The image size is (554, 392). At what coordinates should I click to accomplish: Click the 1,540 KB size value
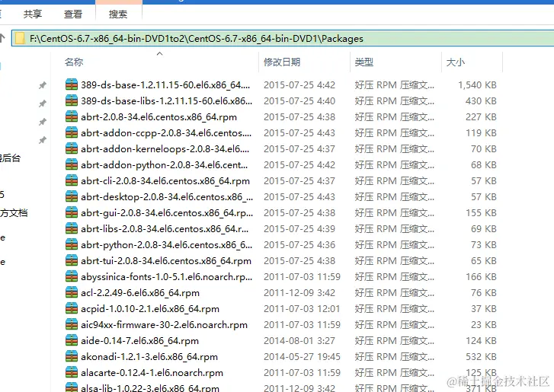[477, 84]
